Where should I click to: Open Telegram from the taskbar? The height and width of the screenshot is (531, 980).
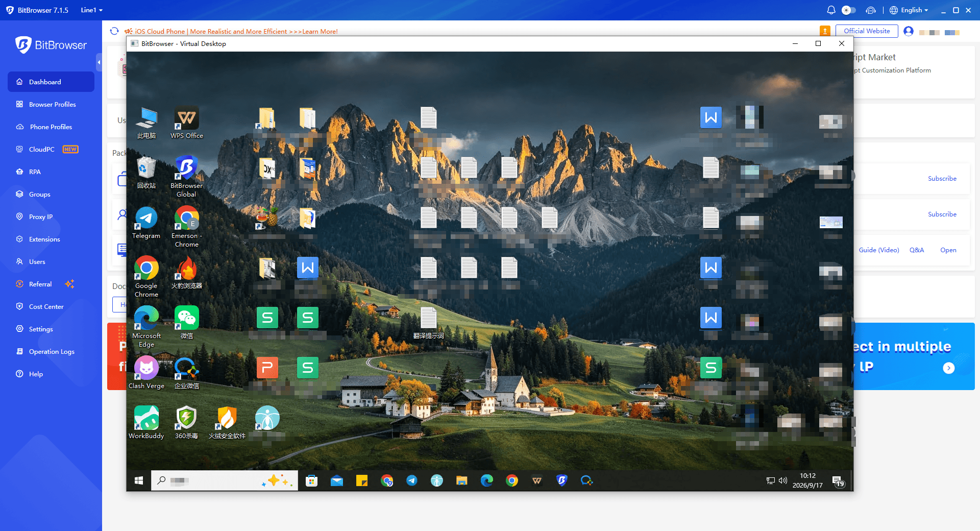point(412,480)
